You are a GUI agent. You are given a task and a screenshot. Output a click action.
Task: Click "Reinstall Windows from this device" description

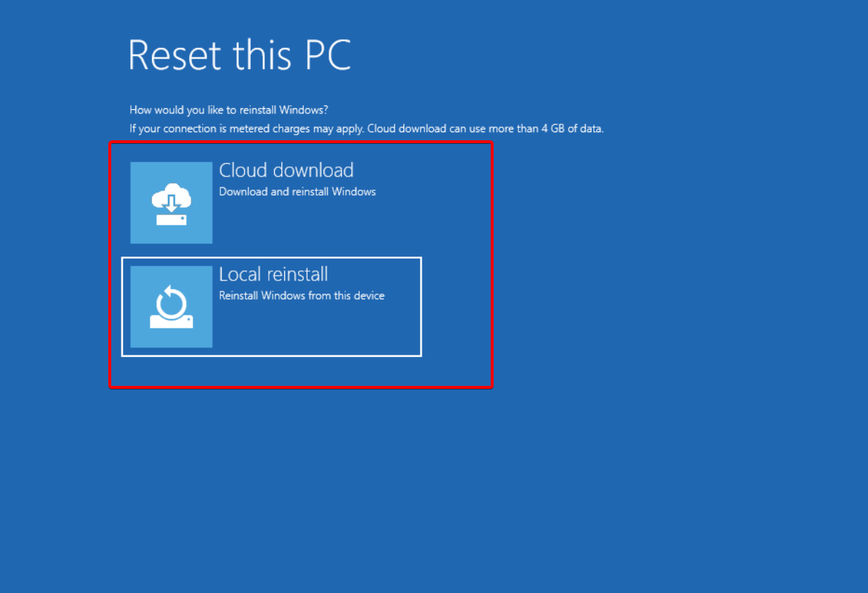click(x=302, y=296)
